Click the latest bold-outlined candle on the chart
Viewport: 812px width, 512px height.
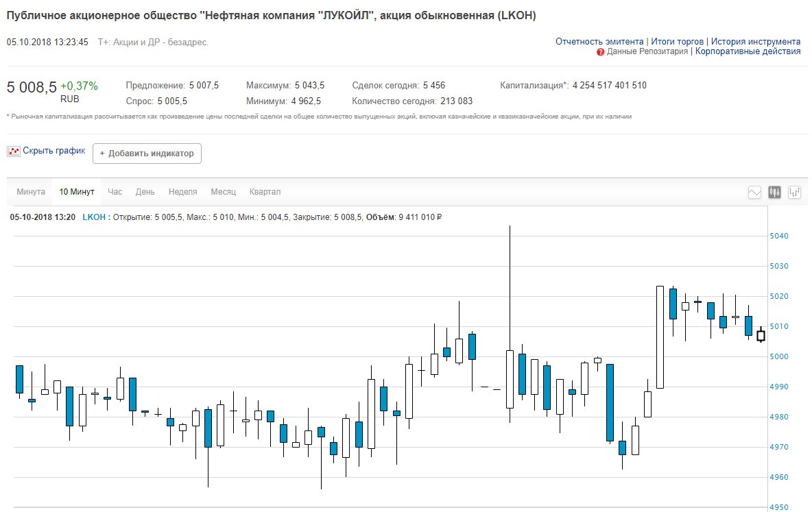[761, 335]
